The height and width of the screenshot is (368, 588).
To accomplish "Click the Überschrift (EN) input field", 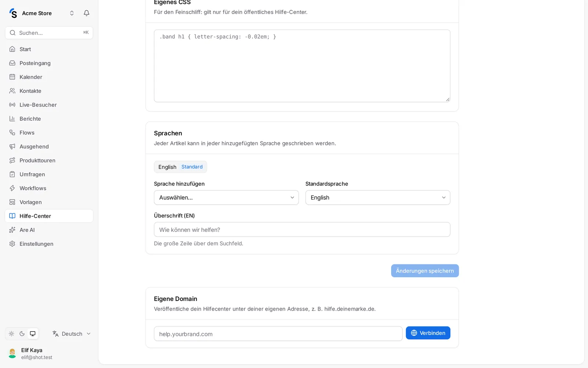I will [x=302, y=230].
